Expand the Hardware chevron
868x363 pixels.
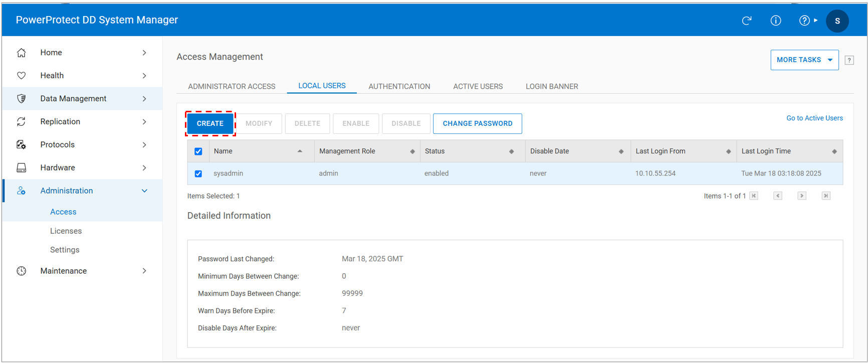pyautogui.click(x=144, y=168)
